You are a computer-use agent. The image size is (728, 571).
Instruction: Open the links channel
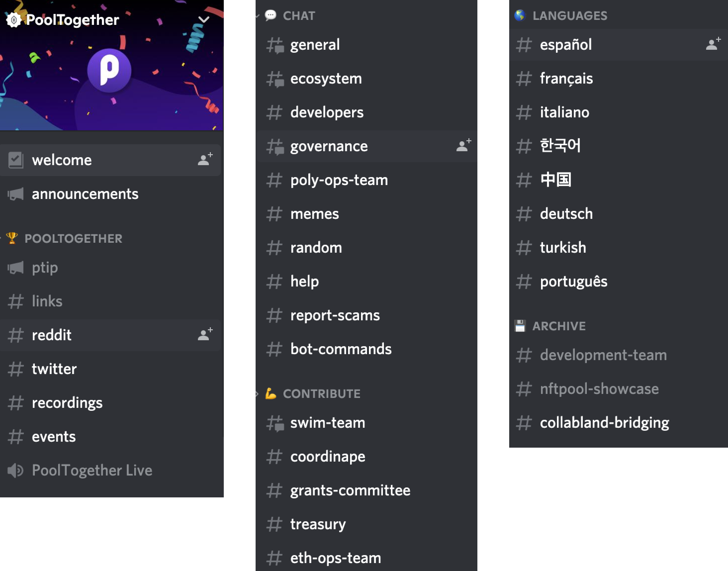click(110, 301)
